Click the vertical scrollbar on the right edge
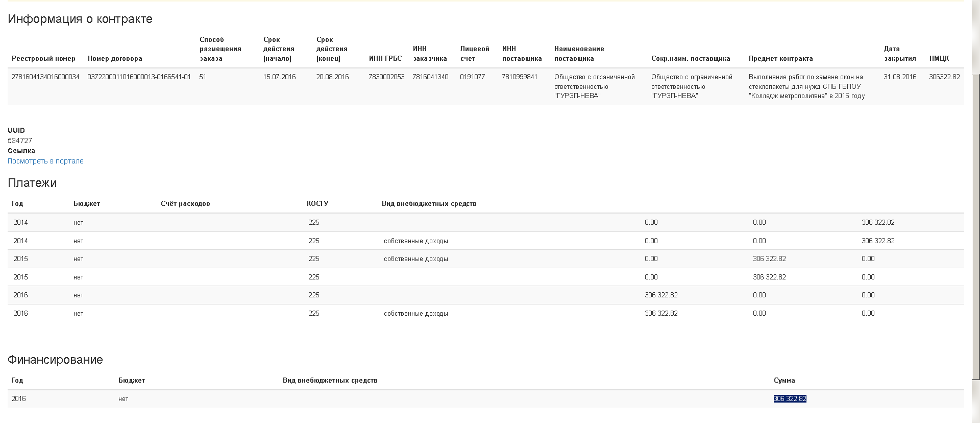Viewport: 980px width, 423px height. (x=975, y=225)
